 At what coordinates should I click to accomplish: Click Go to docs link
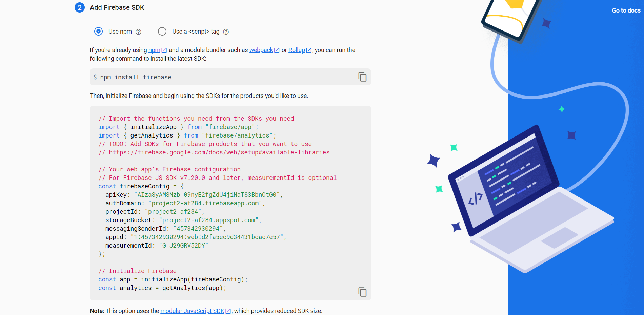pos(626,10)
